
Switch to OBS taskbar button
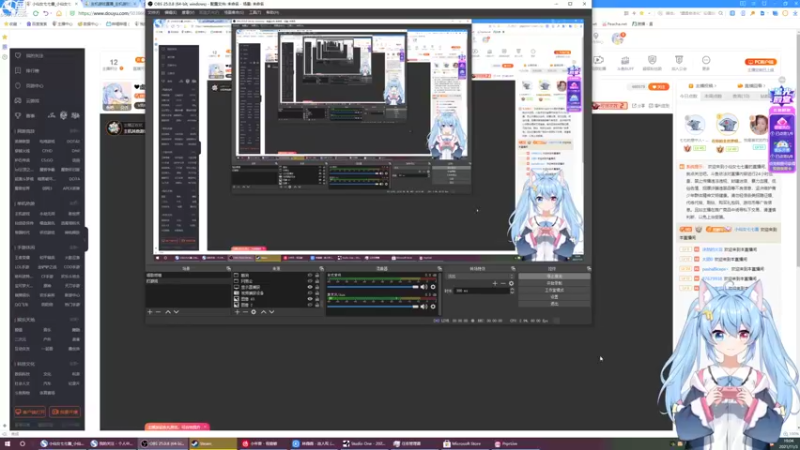163,444
